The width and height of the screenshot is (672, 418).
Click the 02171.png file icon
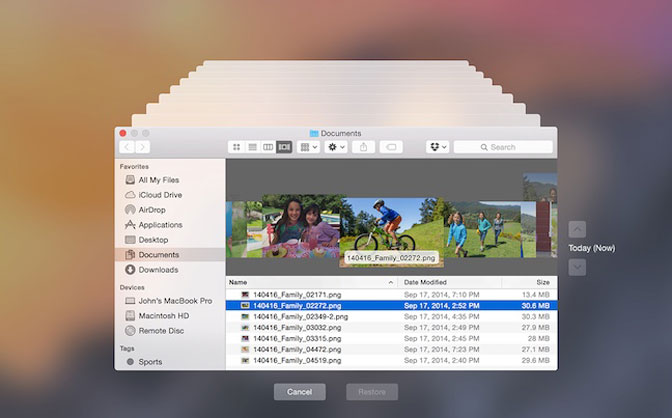coord(245,295)
